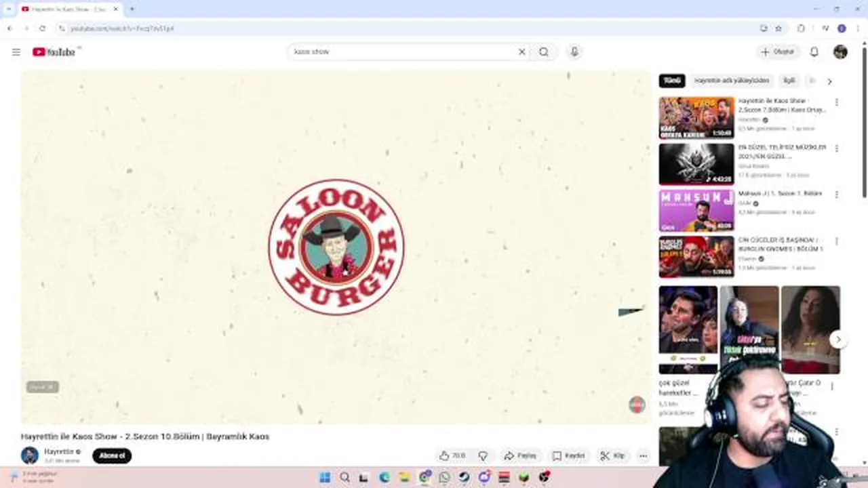Open the notifications bell

tap(814, 52)
